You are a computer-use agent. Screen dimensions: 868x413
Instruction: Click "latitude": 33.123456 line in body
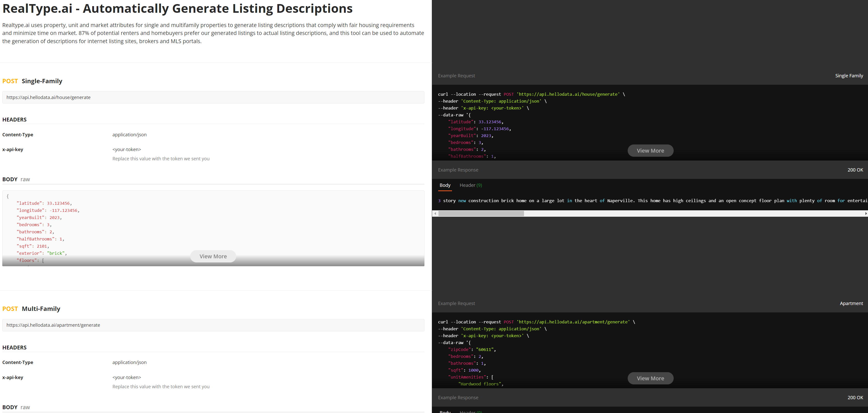click(44, 203)
